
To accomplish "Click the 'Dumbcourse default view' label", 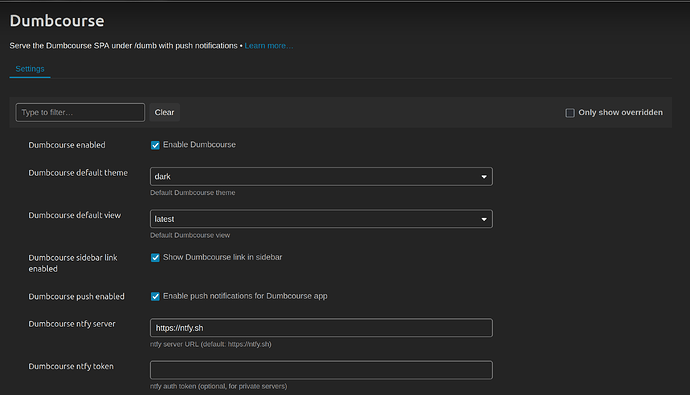I will point(74,215).
